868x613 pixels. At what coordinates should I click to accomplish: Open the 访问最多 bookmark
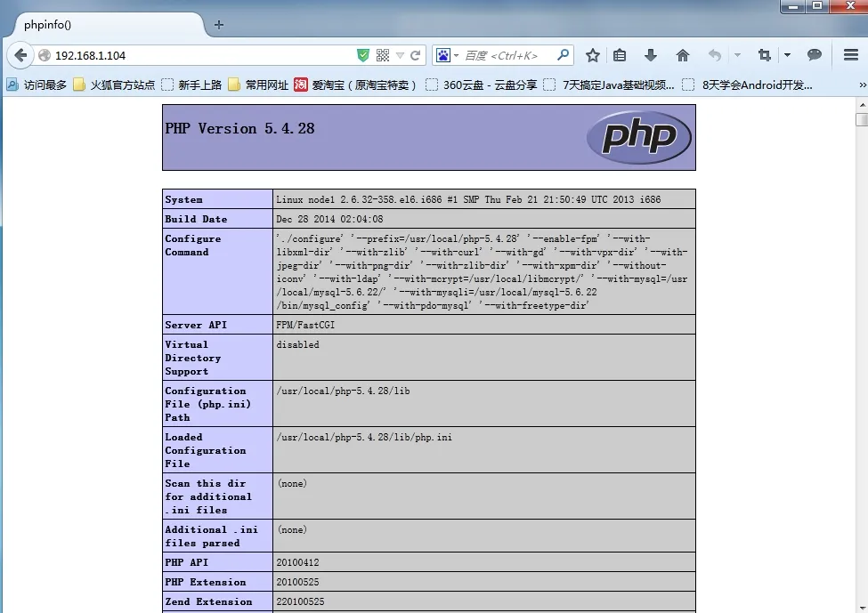point(37,85)
